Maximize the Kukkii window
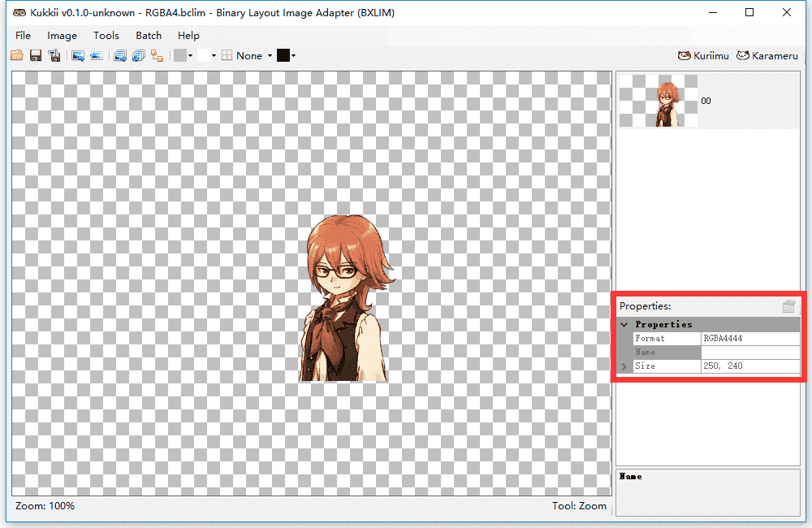The width and height of the screenshot is (812, 528). (749, 12)
